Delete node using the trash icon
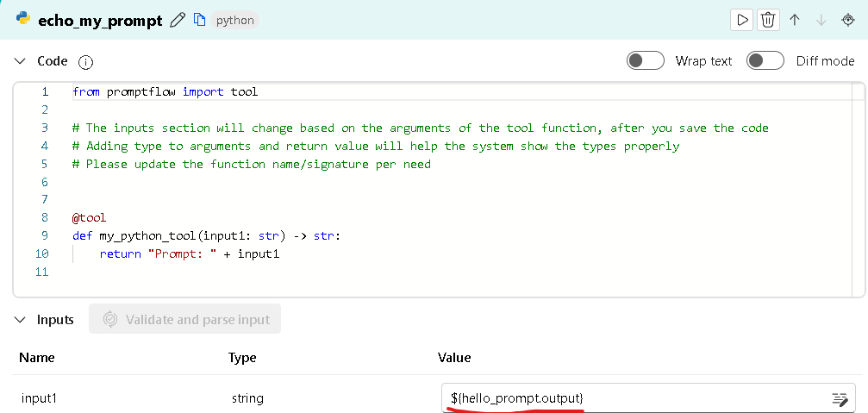This screenshot has height=413, width=868. (x=767, y=20)
